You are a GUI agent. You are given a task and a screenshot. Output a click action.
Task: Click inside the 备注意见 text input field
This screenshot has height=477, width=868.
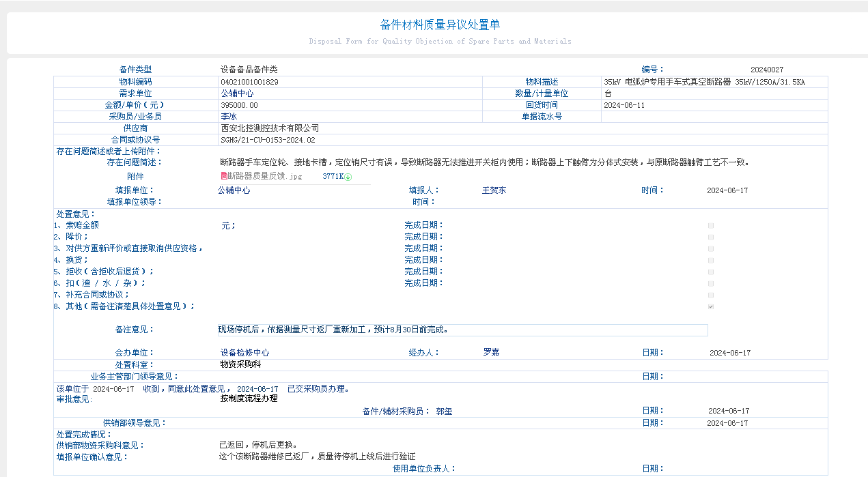pos(458,330)
